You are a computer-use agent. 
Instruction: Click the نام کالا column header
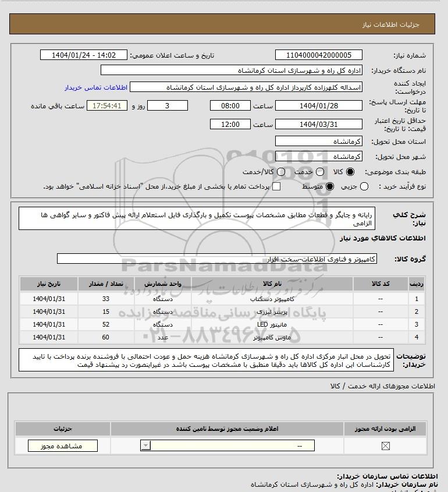tap(272, 284)
